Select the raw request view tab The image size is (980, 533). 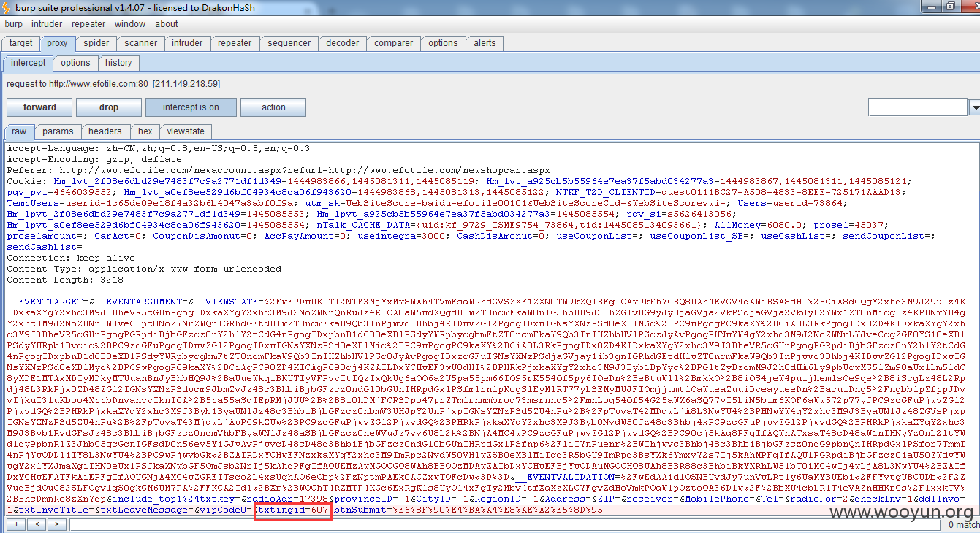(x=19, y=131)
